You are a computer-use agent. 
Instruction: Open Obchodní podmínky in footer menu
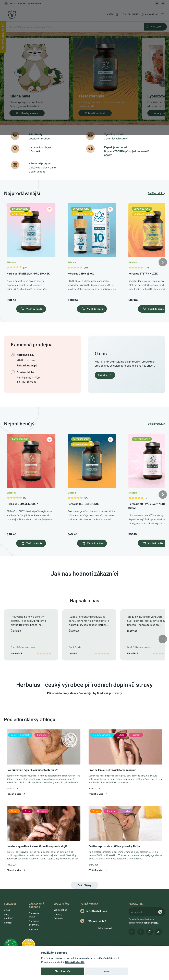pos(34,923)
